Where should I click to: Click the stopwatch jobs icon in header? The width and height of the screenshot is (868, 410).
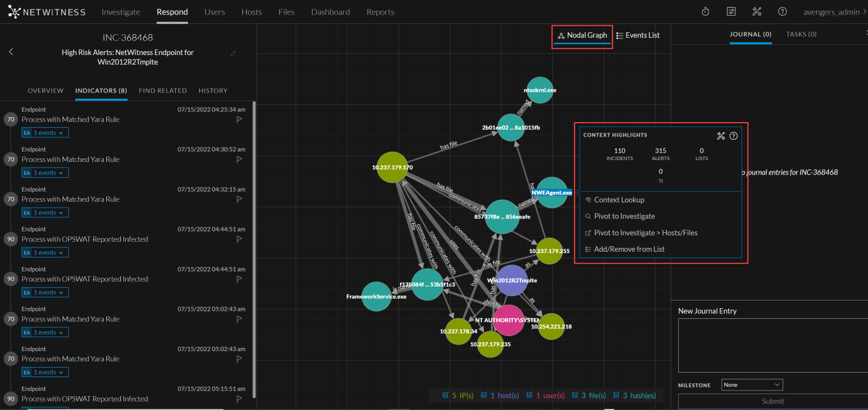[x=705, y=12]
